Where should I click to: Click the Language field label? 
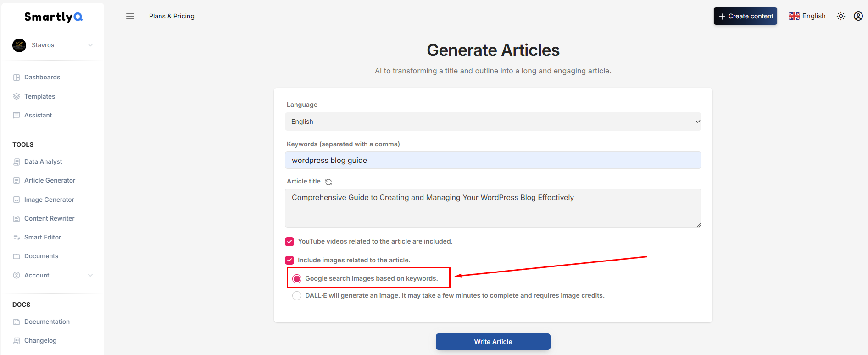click(x=302, y=105)
